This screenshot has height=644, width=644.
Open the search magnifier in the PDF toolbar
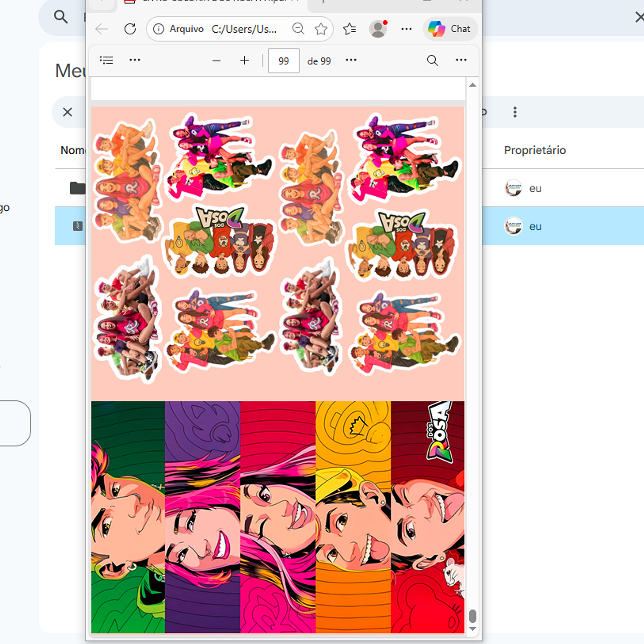point(432,61)
